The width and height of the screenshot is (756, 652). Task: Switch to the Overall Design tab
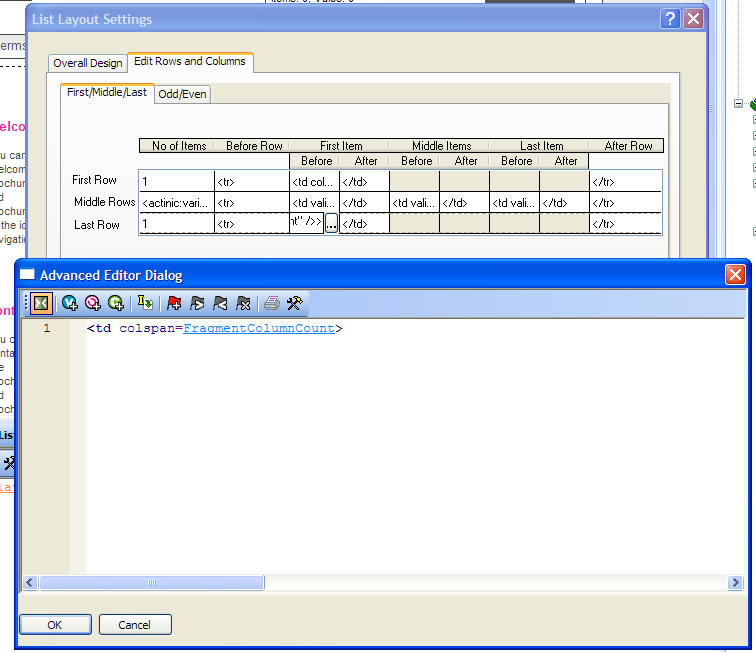tap(88, 63)
